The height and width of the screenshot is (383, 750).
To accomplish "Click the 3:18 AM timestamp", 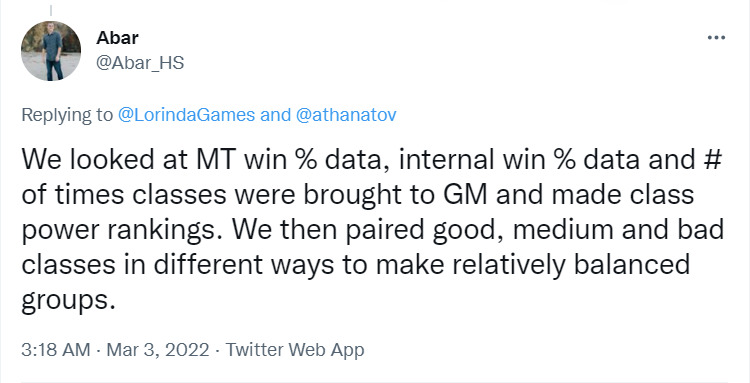I will (55, 350).
